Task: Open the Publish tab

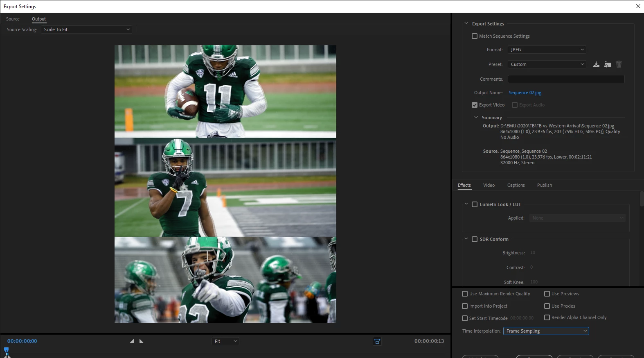Action: (545, 185)
